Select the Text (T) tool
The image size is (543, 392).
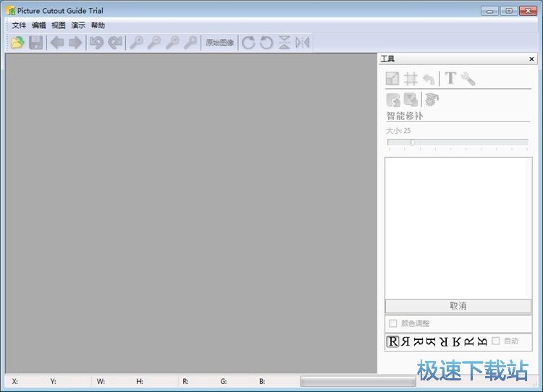pos(450,78)
